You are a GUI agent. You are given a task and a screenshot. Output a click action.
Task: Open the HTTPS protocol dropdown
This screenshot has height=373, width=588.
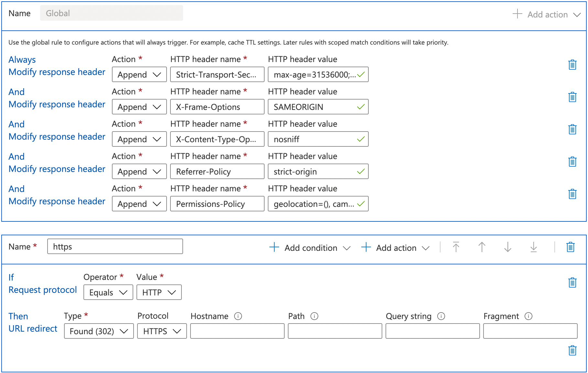pos(162,331)
